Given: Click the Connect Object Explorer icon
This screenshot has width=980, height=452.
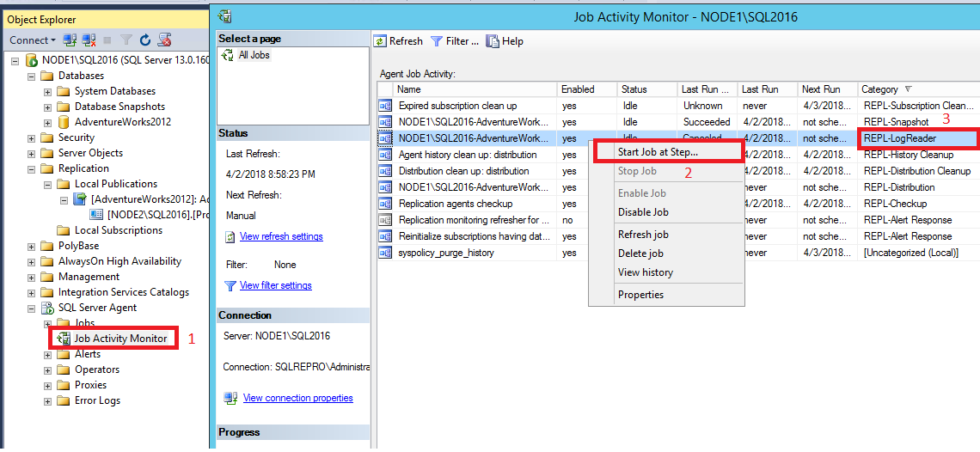Looking at the screenshot, I should 70,40.
